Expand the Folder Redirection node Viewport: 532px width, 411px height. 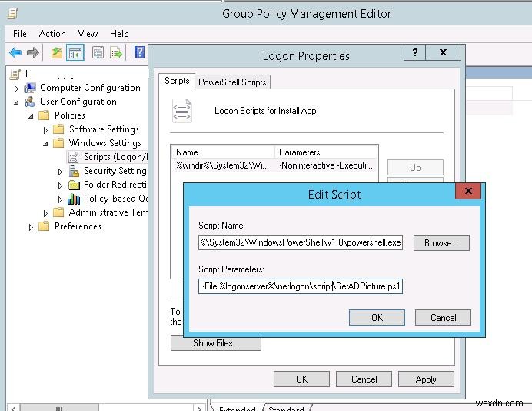(60, 185)
